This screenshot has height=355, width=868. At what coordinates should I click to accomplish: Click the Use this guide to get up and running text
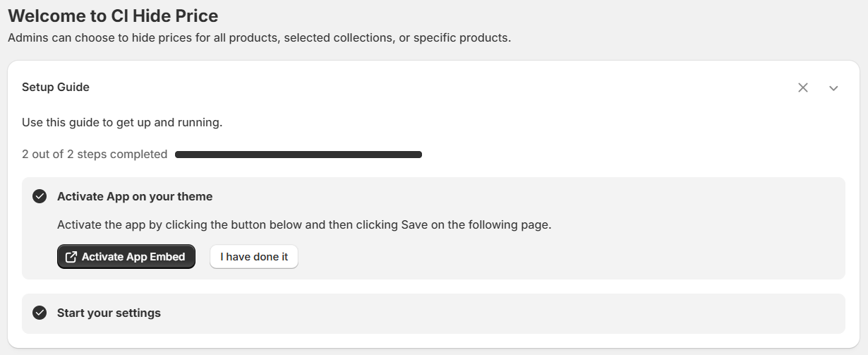(x=122, y=122)
